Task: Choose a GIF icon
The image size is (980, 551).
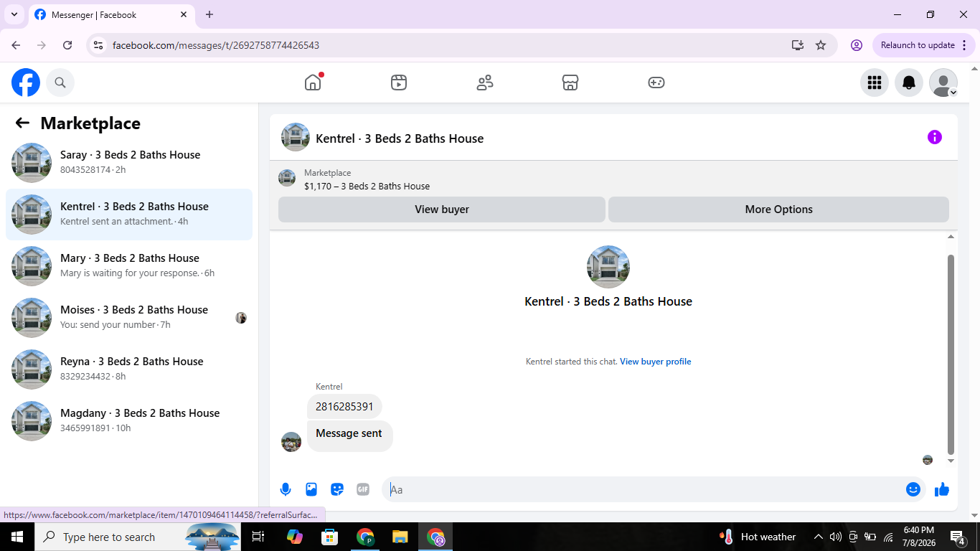Action: click(363, 489)
